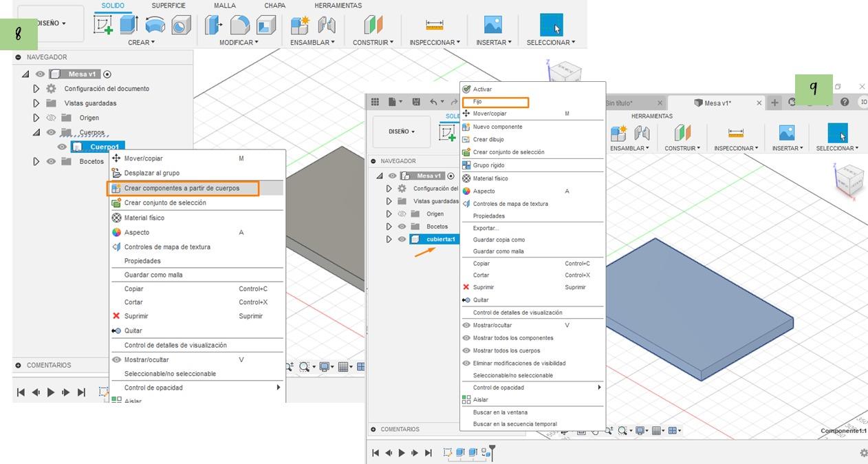Click the Save icon in right window

point(415,102)
